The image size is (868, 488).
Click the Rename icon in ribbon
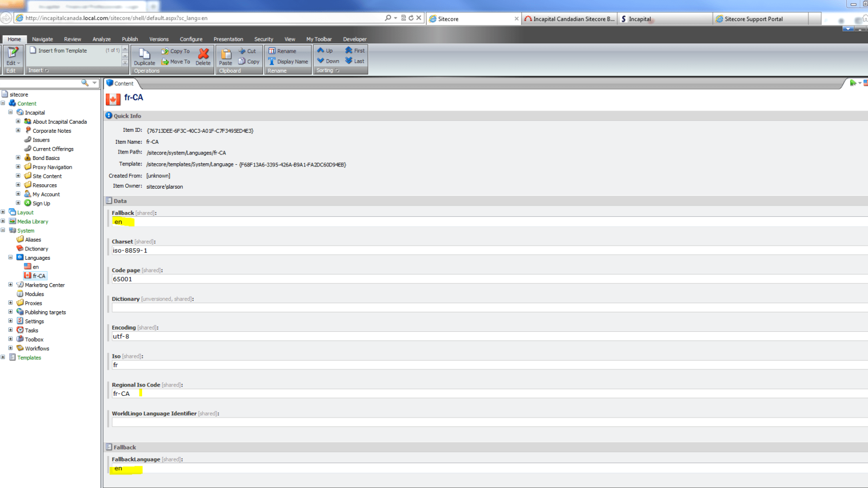click(x=272, y=51)
